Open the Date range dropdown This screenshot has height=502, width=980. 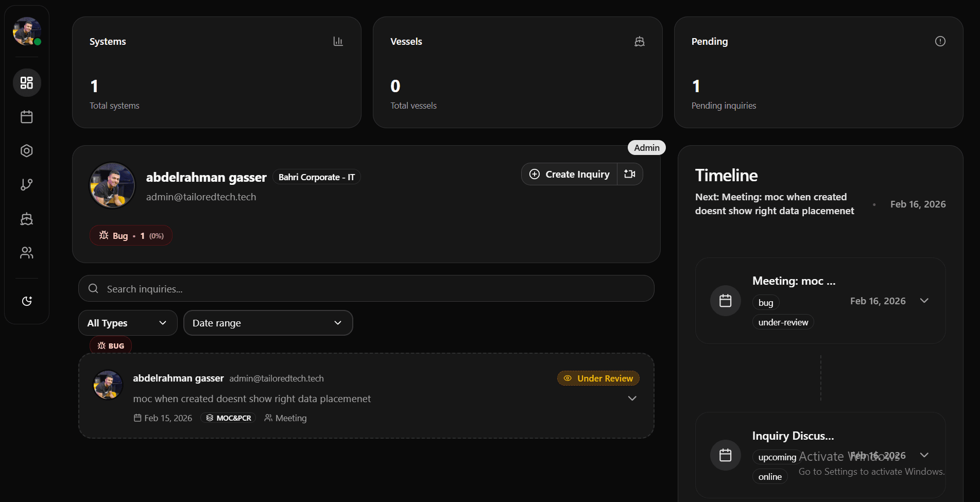tap(268, 323)
